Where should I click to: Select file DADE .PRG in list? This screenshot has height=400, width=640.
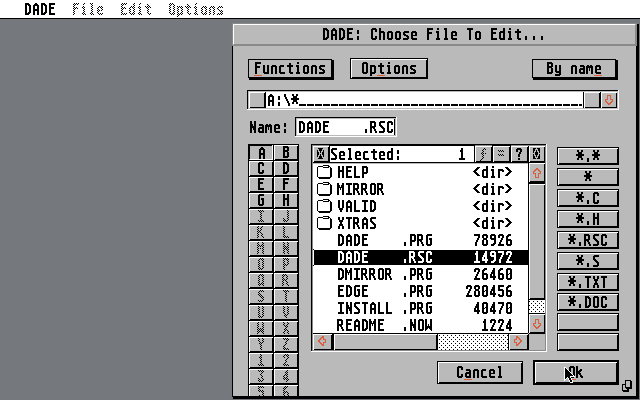(421, 240)
